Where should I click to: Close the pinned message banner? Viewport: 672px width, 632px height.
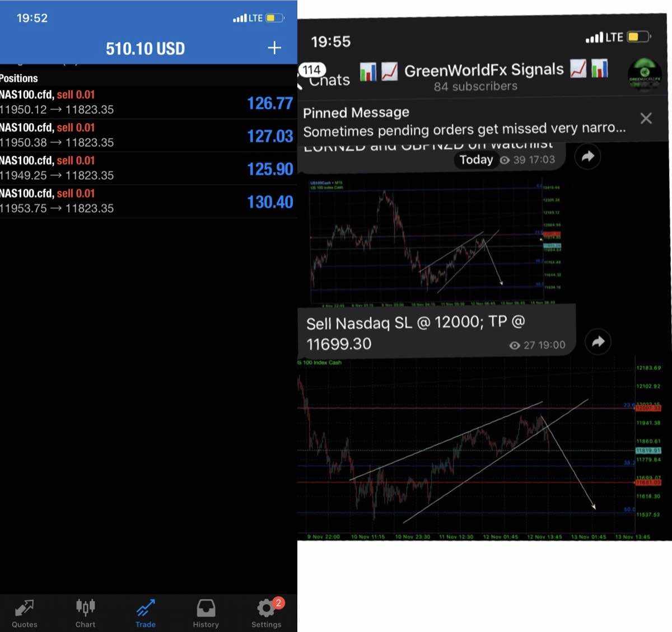(646, 118)
